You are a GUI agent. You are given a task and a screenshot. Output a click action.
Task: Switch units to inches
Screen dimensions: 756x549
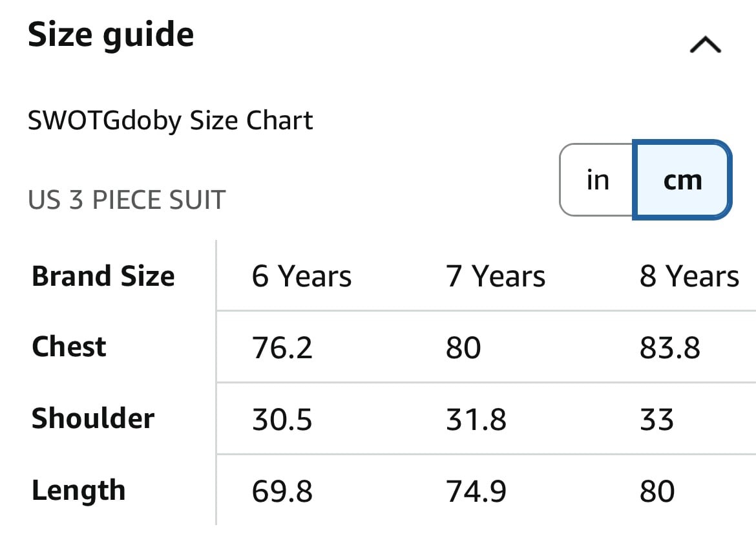[x=597, y=180]
